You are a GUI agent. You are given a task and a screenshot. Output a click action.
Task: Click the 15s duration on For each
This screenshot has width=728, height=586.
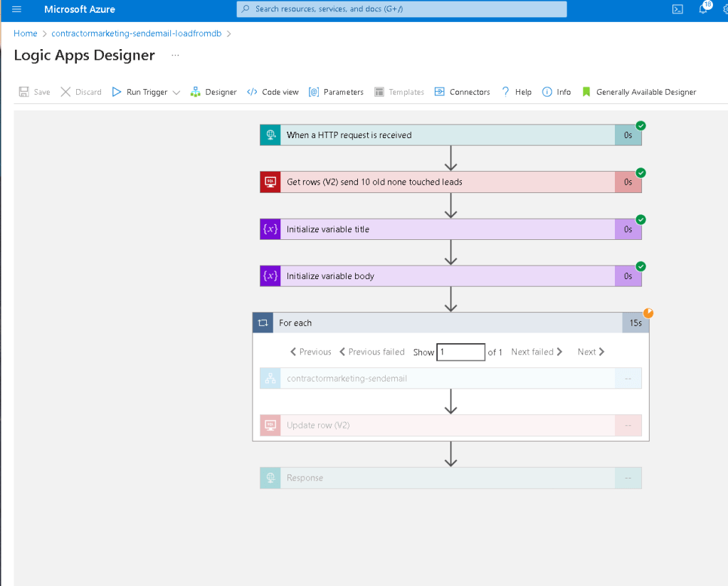pos(635,323)
